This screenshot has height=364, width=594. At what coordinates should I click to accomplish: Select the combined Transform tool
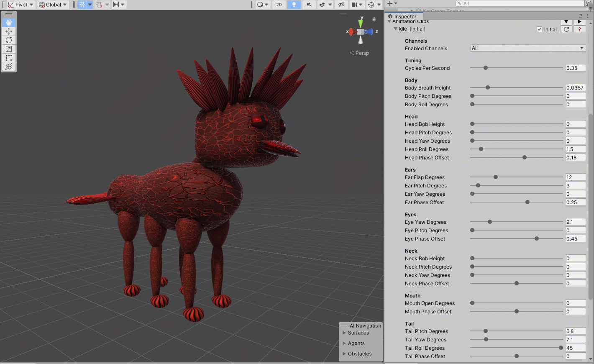(9, 67)
